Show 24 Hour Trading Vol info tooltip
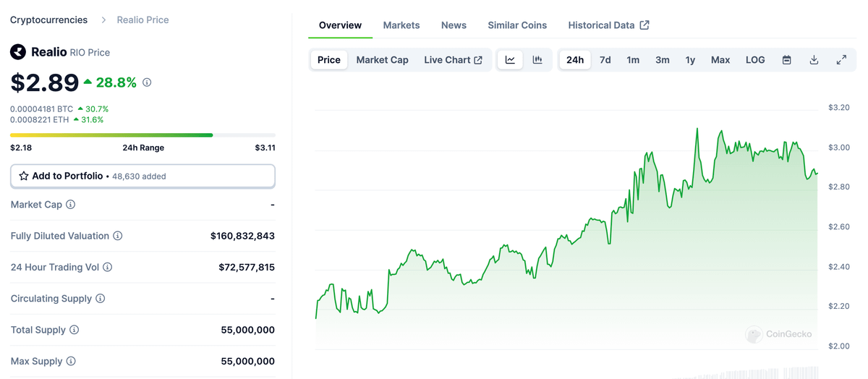Viewport: 868px width, 379px height. (108, 267)
